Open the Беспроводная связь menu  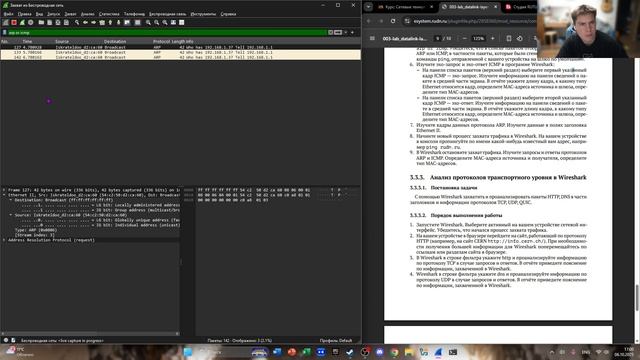pyautogui.click(x=167, y=14)
